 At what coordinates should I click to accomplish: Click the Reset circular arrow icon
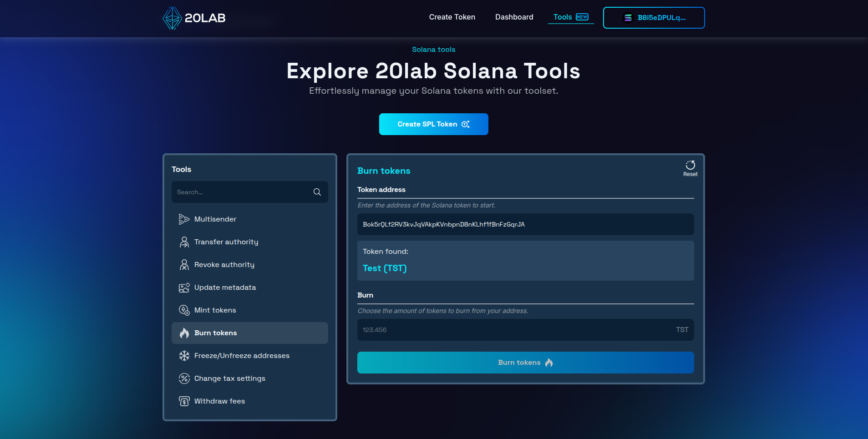pyautogui.click(x=690, y=165)
